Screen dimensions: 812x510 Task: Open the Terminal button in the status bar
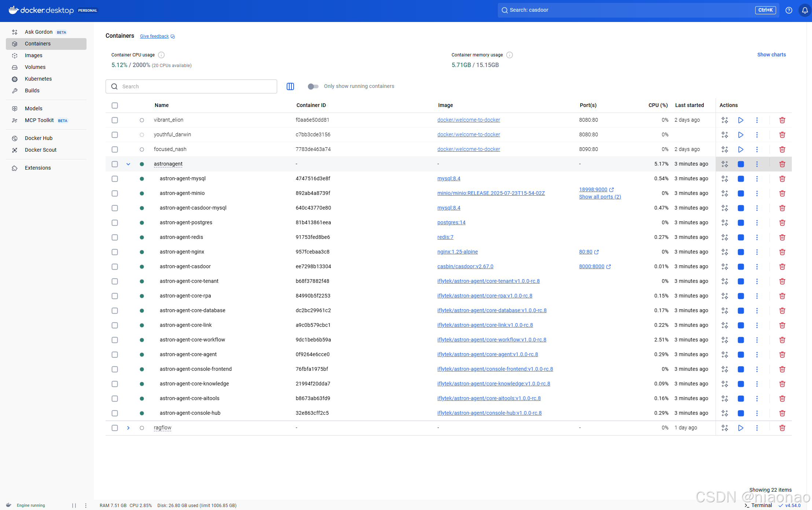758,505
